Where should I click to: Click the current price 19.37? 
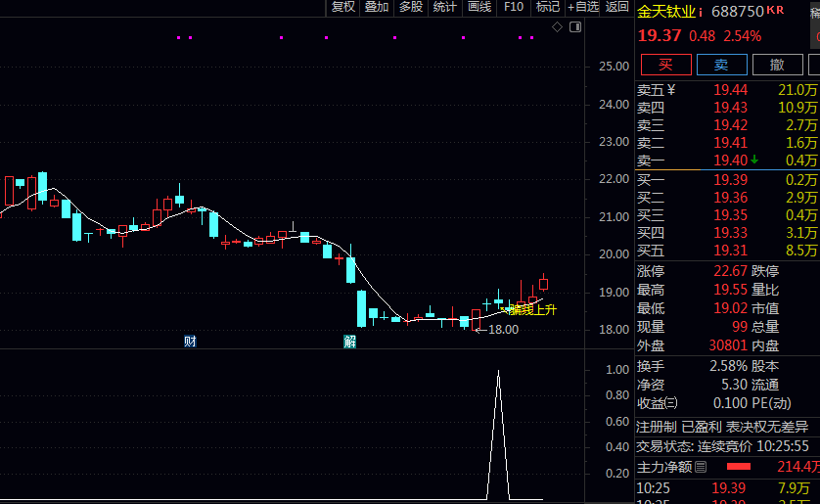pos(660,35)
